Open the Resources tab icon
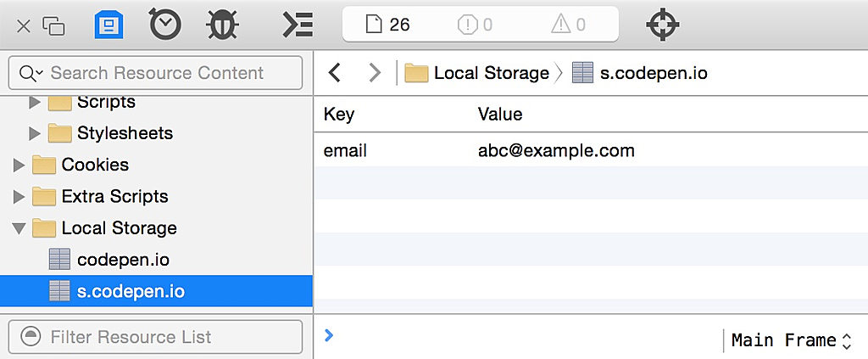The height and width of the screenshot is (359, 868). click(108, 25)
